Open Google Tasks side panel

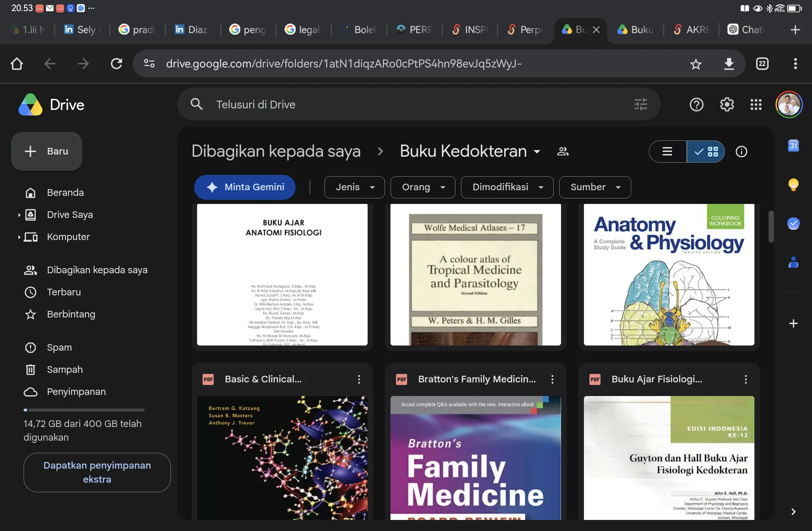tap(793, 223)
